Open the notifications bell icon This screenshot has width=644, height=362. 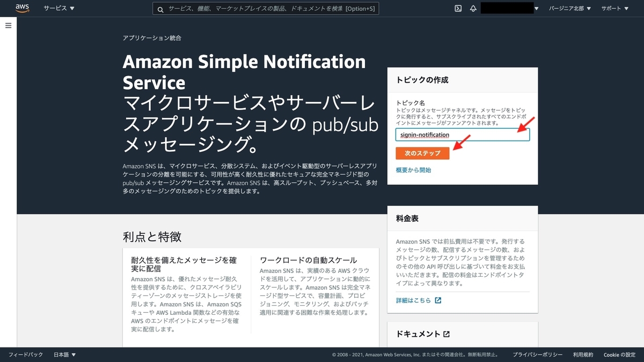(473, 9)
